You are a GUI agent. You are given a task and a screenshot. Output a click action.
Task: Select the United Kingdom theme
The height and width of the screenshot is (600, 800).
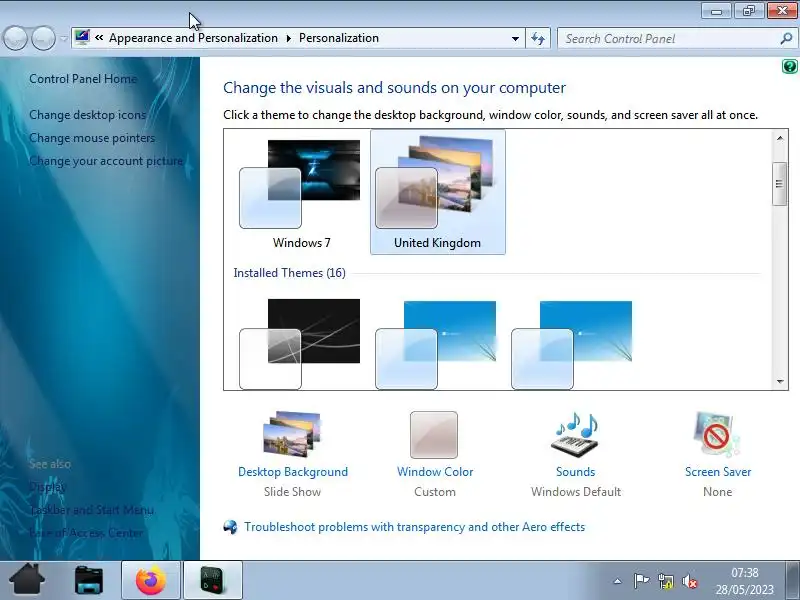(x=438, y=192)
